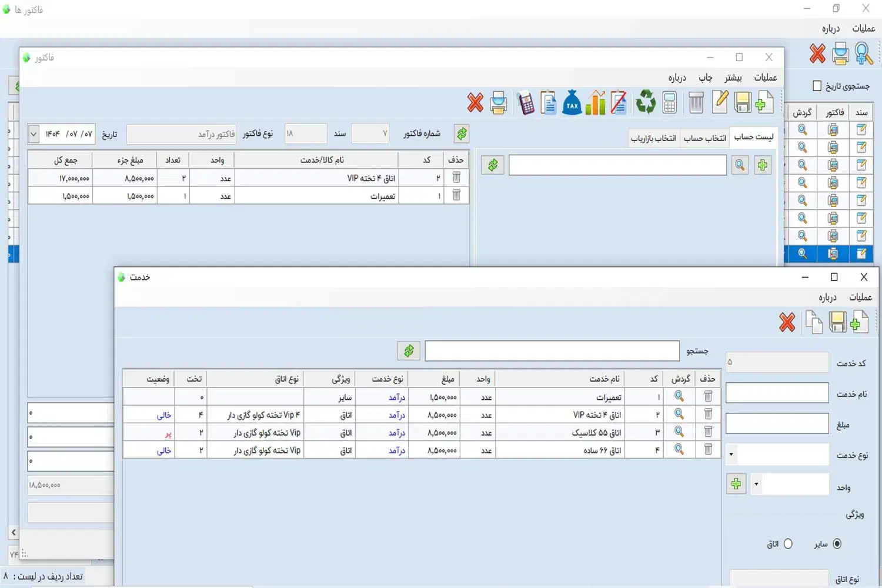Expand the واحد dropdown arrow
Viewport: 882px width, 588px height.
(x=756, y=485)
